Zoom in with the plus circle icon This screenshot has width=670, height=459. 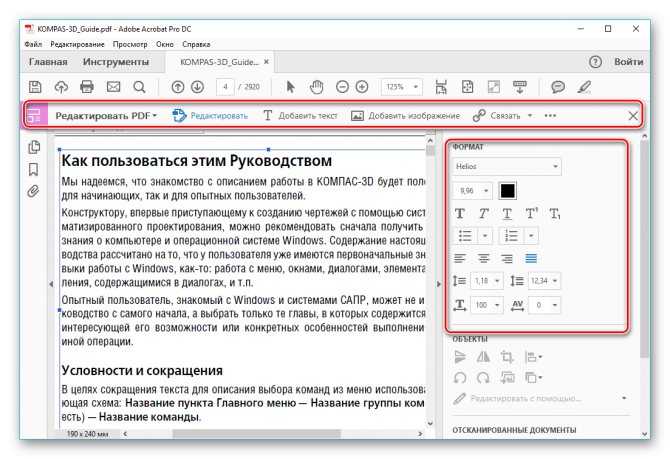[362, 87]
